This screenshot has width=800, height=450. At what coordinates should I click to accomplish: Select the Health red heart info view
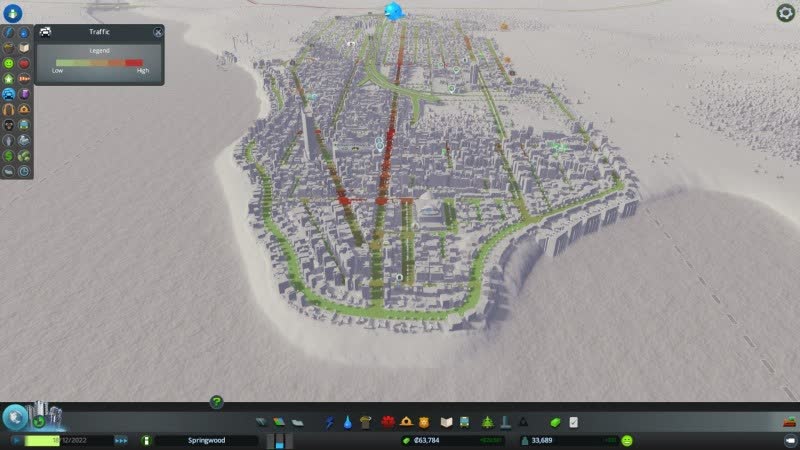tap(24, 63)
